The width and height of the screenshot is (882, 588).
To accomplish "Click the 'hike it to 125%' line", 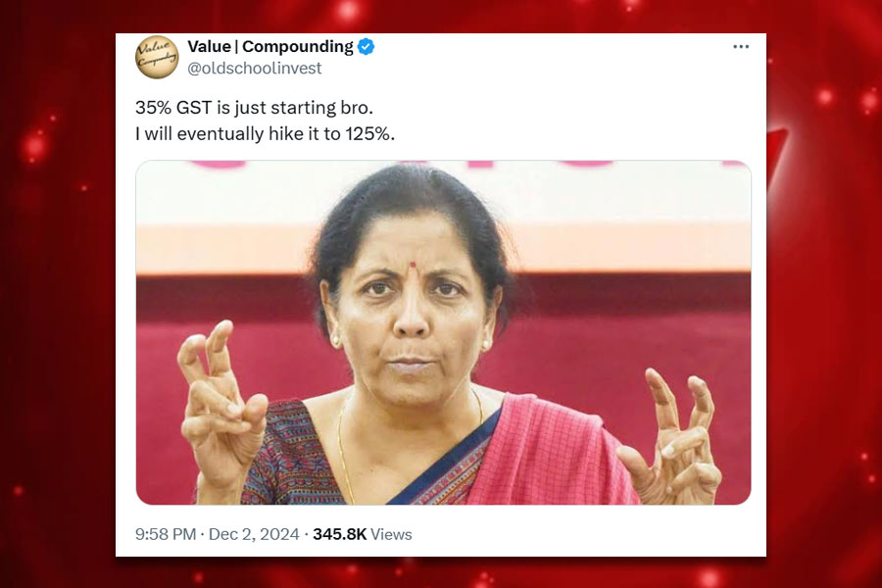I will coord(265,134).
